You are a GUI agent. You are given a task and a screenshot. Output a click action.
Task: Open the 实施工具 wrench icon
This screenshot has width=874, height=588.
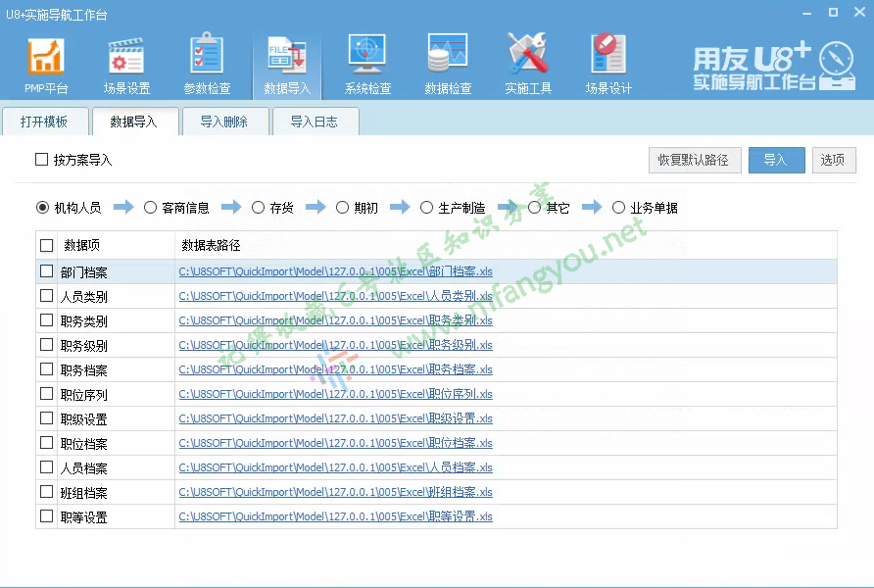click(x=528, y=57)
